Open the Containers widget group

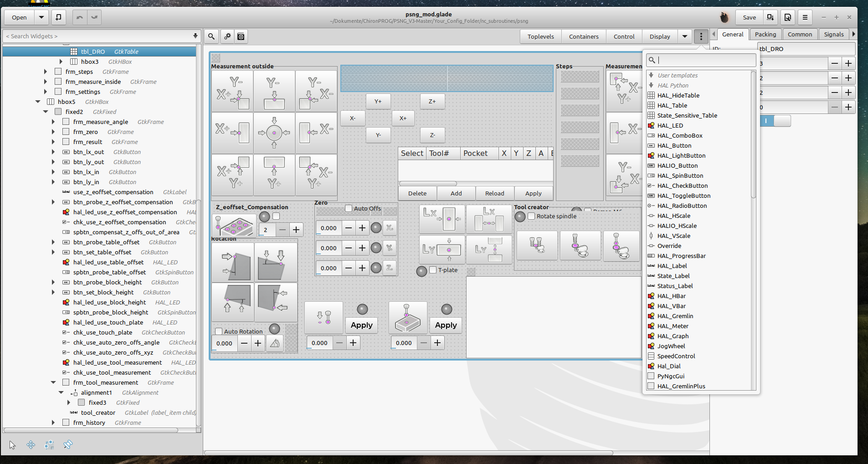coord(584,36)
